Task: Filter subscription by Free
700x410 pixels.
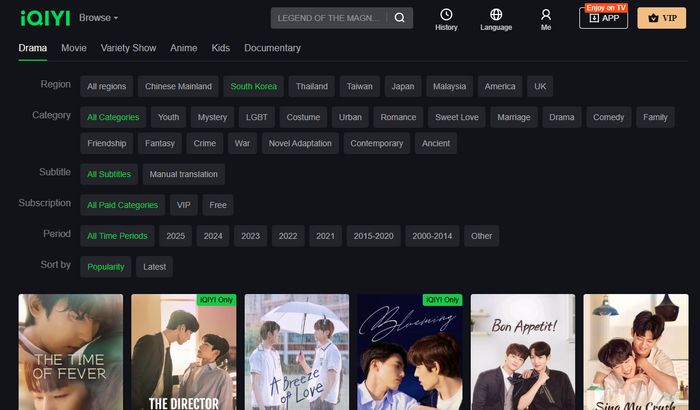Action: pyautogui.click(x=218, y=205)
